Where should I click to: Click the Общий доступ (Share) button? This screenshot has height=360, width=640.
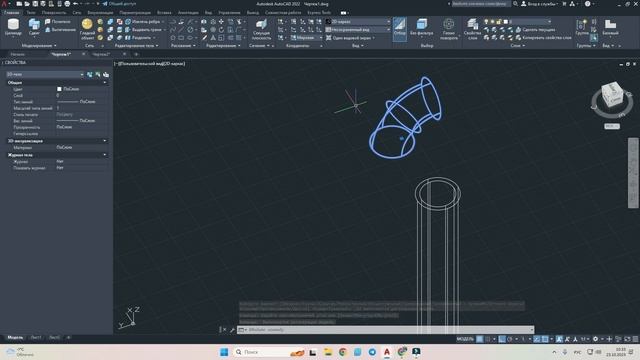[x=119, y=4]
